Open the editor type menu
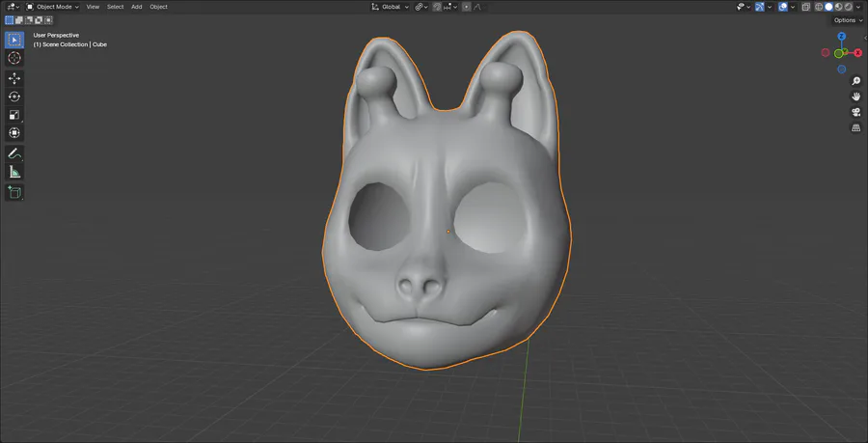868x443 pixels. [x=13, y=7]
